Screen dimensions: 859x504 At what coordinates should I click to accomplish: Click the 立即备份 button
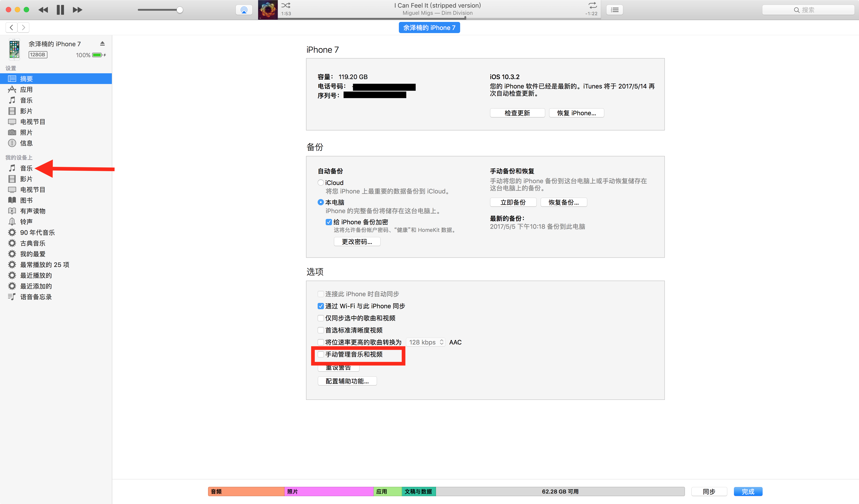coord(513,202)
